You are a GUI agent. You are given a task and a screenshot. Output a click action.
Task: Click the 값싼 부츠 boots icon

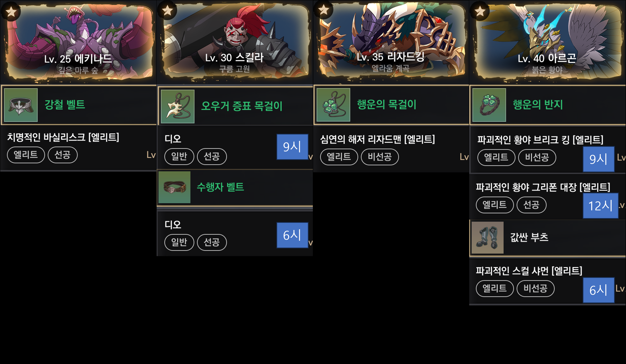tap(487, 237)
